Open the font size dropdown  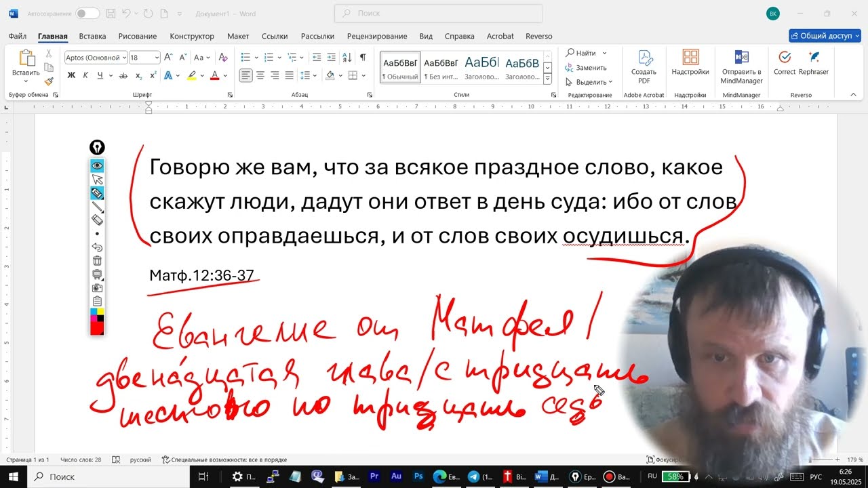tap(157, 58)
